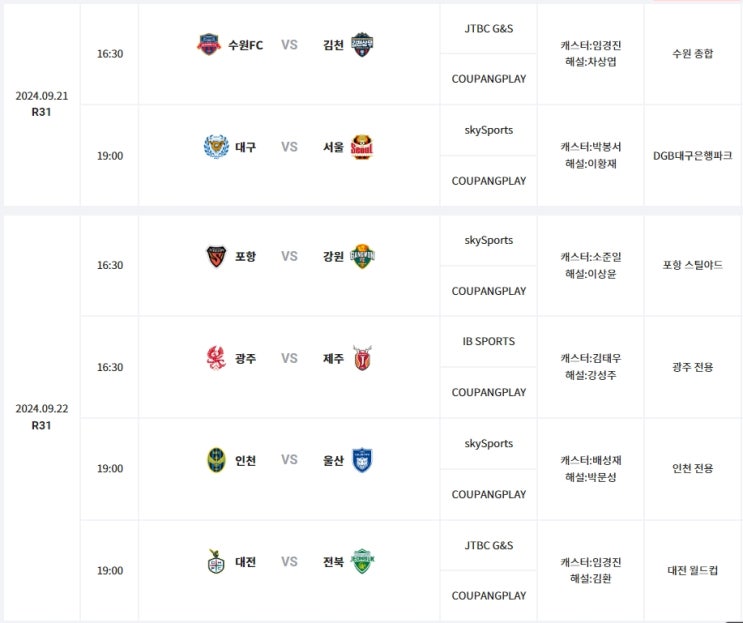Open the Jeonbuk team emblem
Screen dimensions: 743x623
[x=362, y=561]
